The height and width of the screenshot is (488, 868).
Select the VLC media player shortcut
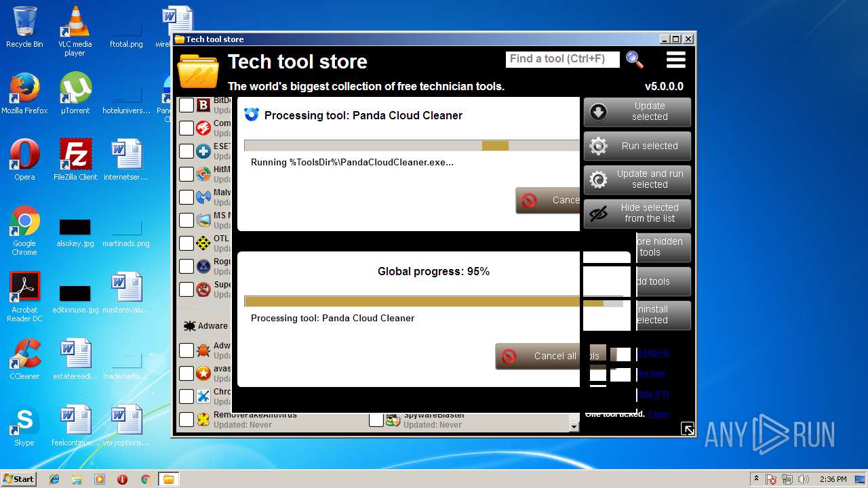(x=75, y=31)
